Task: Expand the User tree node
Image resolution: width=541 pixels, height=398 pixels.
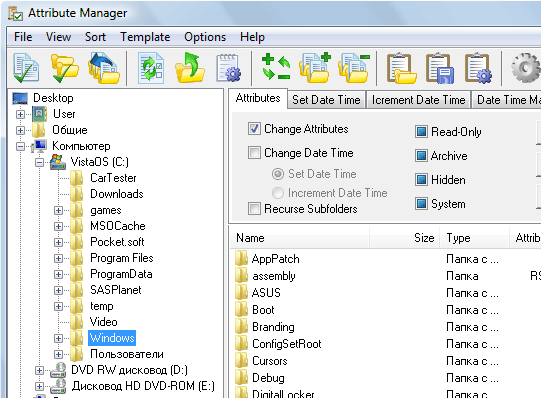Action: tap(20, 114)
